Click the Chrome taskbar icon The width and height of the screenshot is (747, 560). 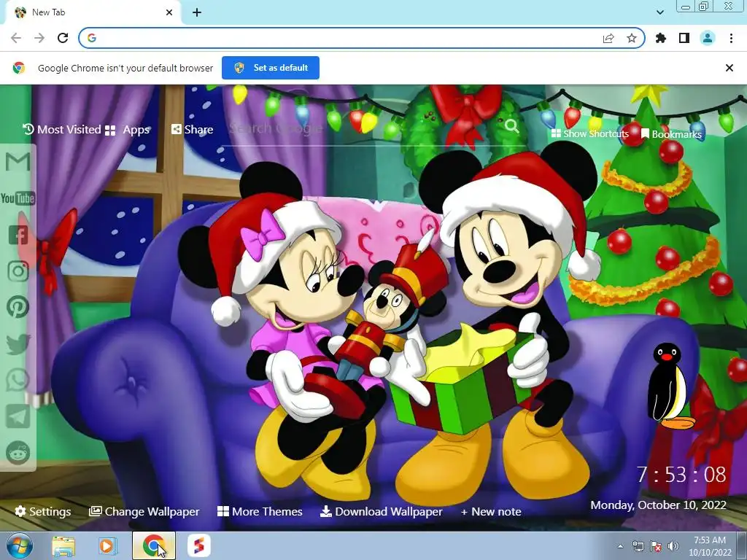tap(153, 545)
